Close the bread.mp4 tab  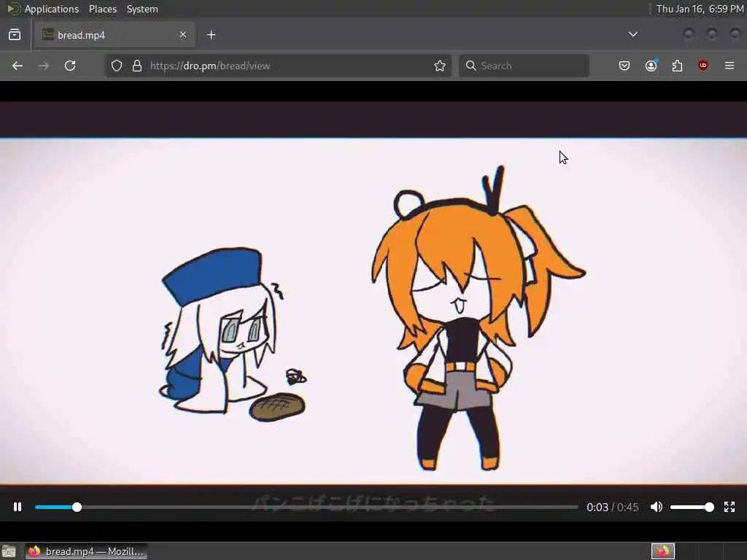click(x=183, y=34)
